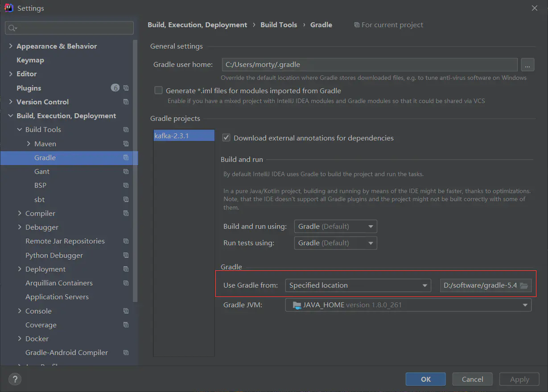
Task: Select Remote Jar Repositories entry
Action: tap(65, 241)
